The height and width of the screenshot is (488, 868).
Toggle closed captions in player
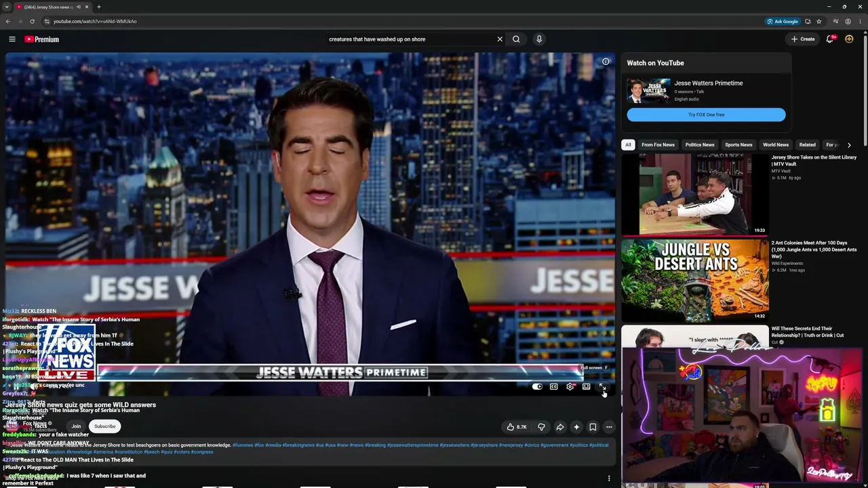coord(553,387)
